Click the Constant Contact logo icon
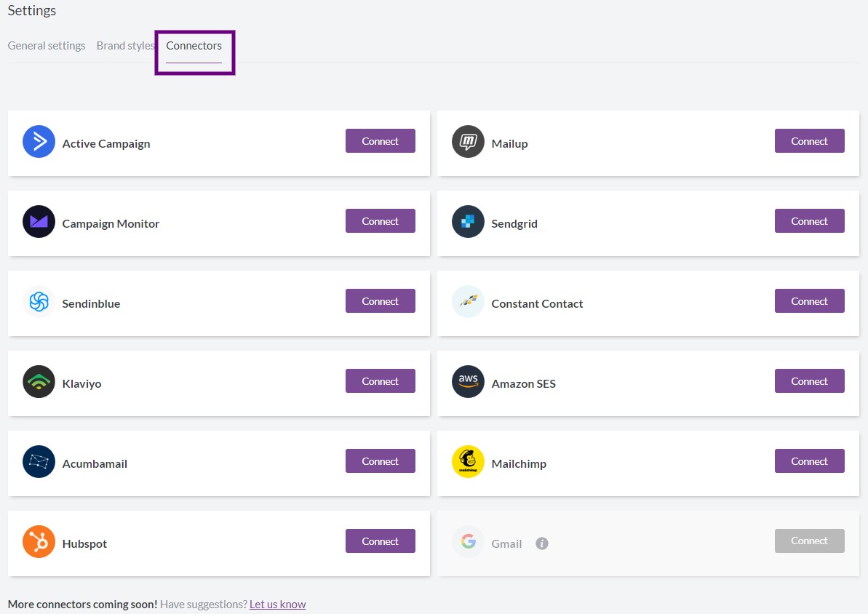Image resolution: width=868 pixels, height=614 pixels. [x=468, y=302]
